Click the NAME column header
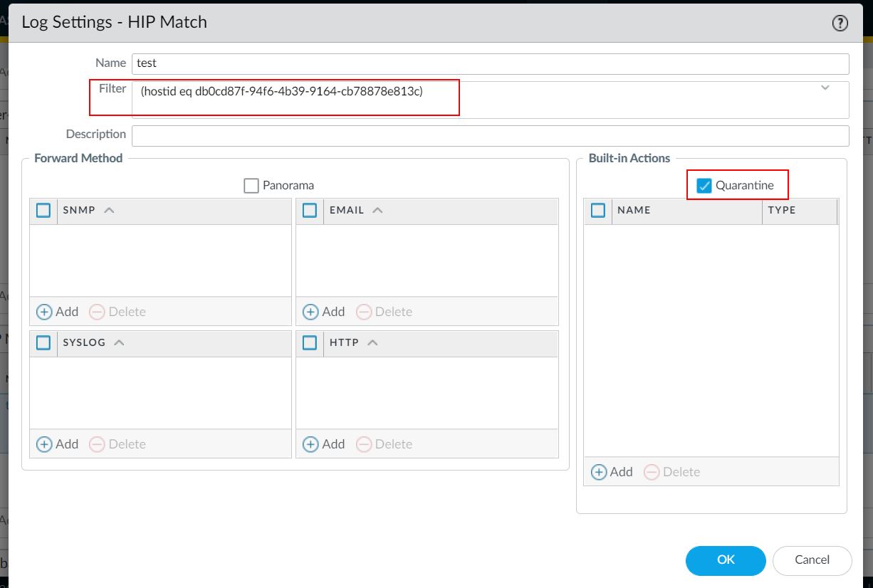The height and width of the screenshot is (588, 873). pyautogui.click(x=634, y=210)
